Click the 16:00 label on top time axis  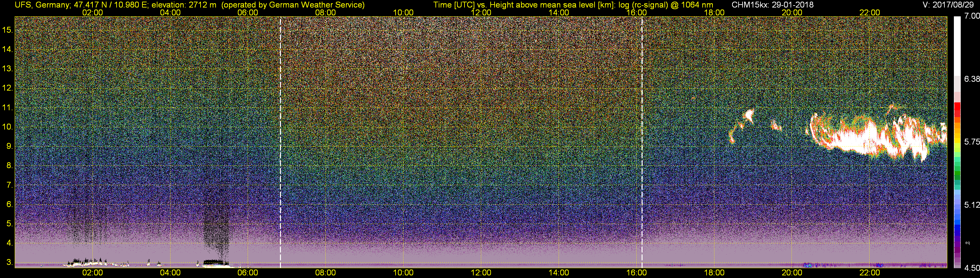(636, 12)
